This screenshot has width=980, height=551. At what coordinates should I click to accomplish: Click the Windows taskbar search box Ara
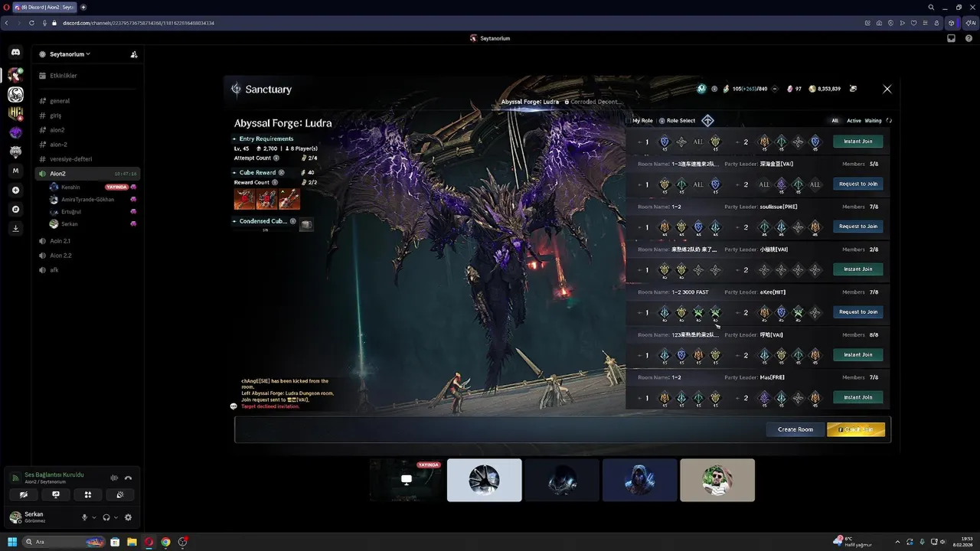64,542
